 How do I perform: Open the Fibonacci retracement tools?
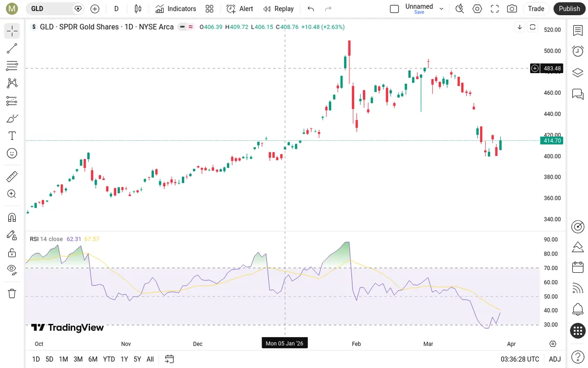click(x=12, y=66)
